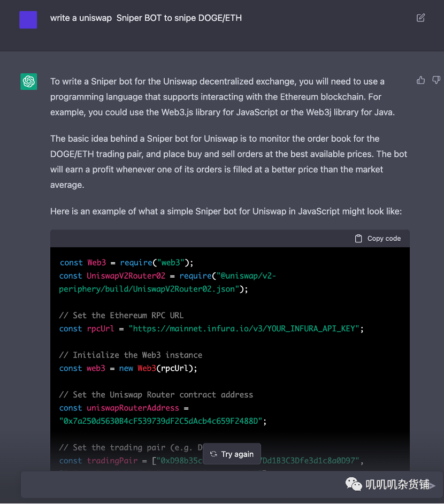Click the thumbs up icon
The image size is (444, 504).
(420, 80)
